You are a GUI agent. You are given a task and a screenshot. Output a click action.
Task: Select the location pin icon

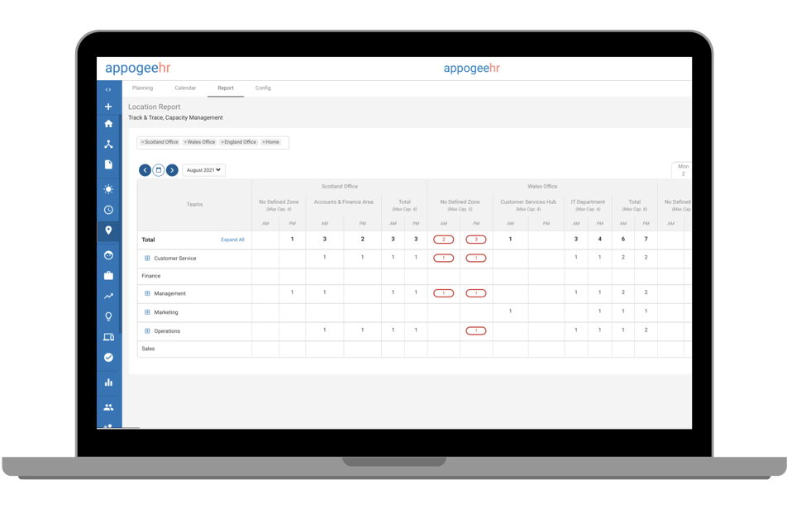point(108,230)
